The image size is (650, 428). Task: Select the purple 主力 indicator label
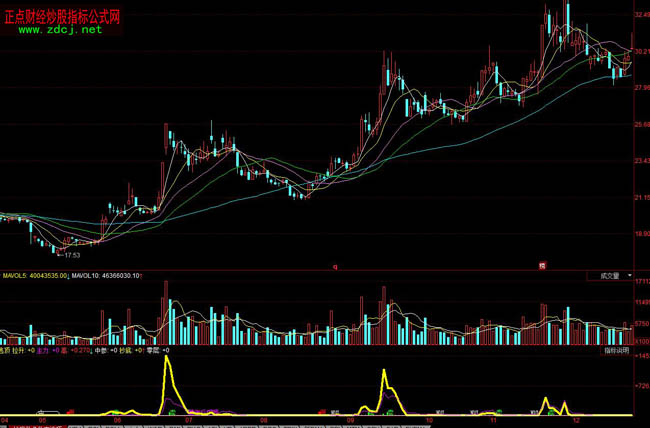[x=43, y=351]
